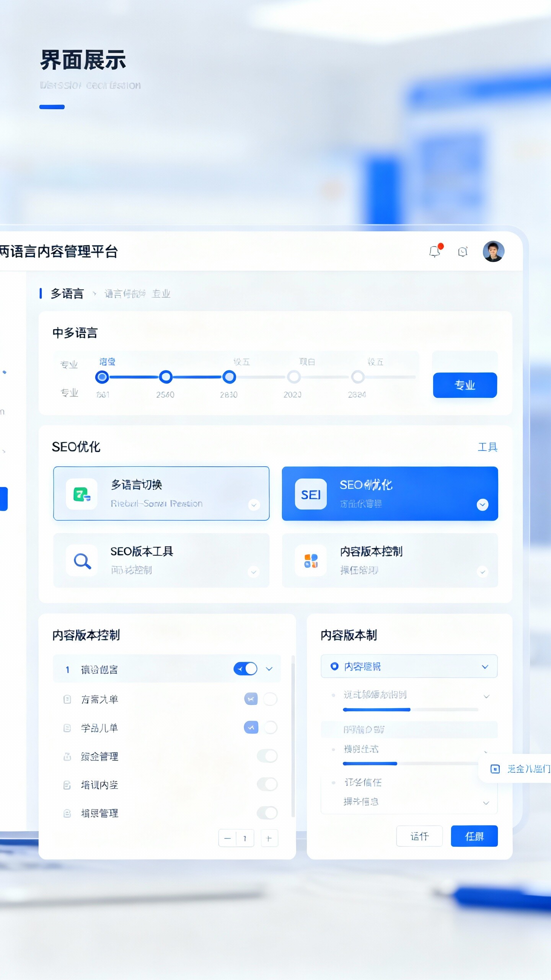551x980 pixels.
Task: Click the magnifier icon on SEO版本工具
Action: pyautogui.click(x=82, y=560)
